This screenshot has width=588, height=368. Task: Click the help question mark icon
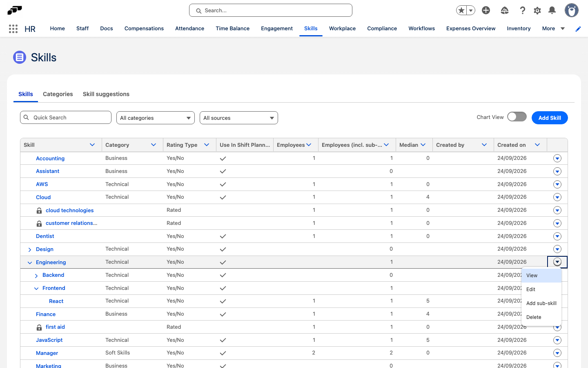(x=523, y=10)
